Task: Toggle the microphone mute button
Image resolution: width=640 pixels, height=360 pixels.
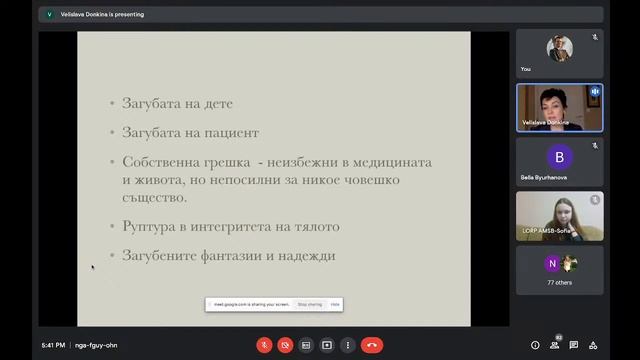Action: point(264,345)
